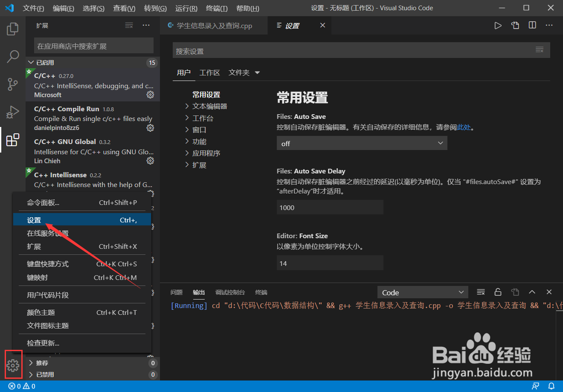Split the editor to the right
563x392 pixels.
pos(532,26)
